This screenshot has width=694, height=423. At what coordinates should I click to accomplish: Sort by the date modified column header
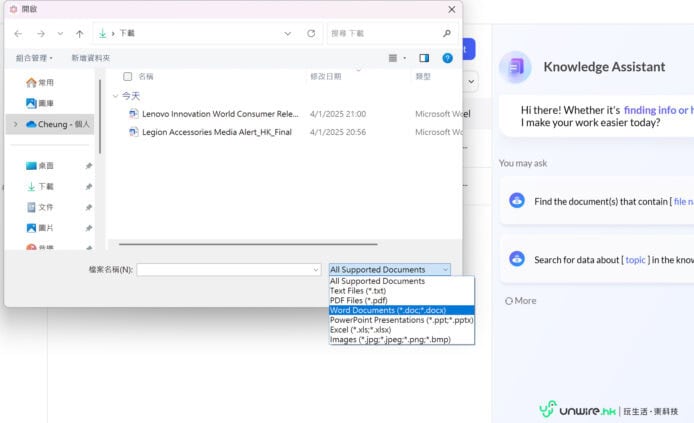click(326, 77)
